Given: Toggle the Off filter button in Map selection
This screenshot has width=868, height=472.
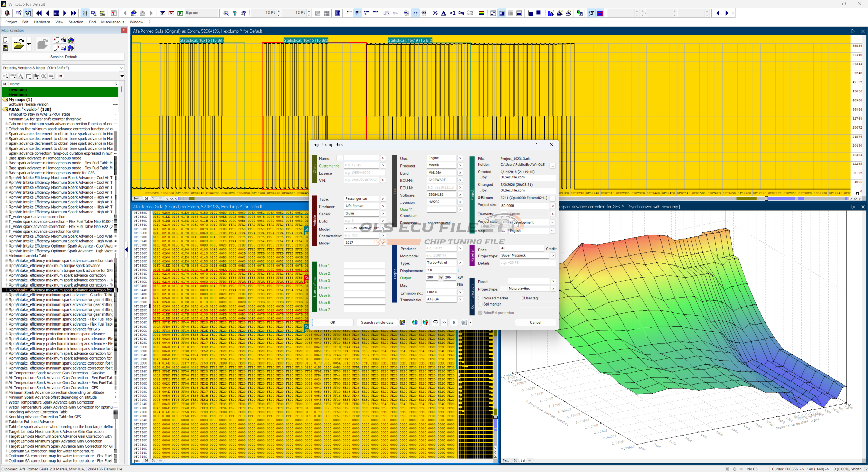Looking at the screenshot, I should pyautogui.click(x=60, y=76).
